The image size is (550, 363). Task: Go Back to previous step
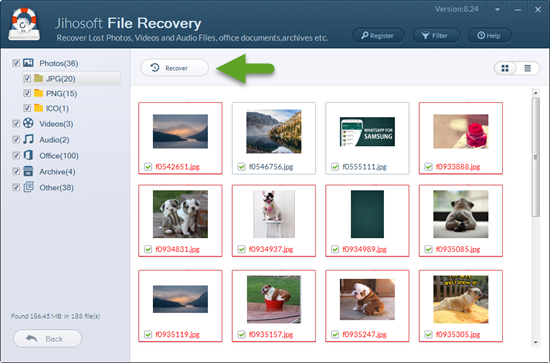47,338
